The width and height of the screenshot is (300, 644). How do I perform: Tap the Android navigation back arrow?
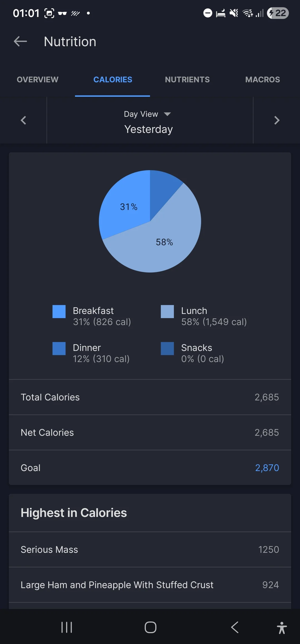pos(235,627)
